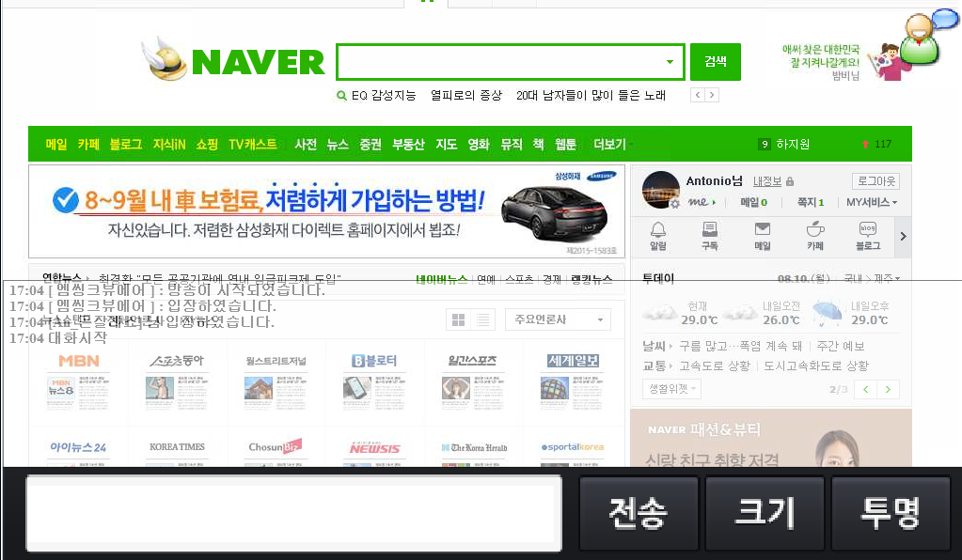Viewport: 962px width, 560px height.
Task: Open 메일 in the green menu bar
Action: 56,145
